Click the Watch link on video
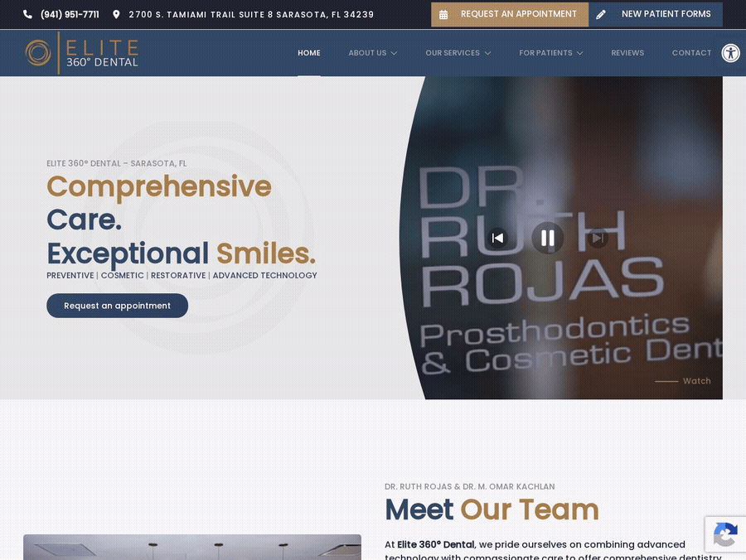 pyautogui.click(x=696, y=381)
